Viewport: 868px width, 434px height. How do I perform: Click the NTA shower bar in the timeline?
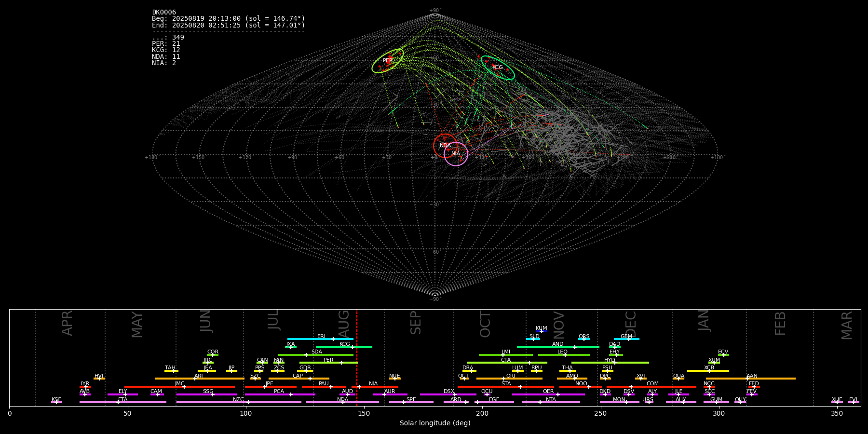[x=551, y=402]
